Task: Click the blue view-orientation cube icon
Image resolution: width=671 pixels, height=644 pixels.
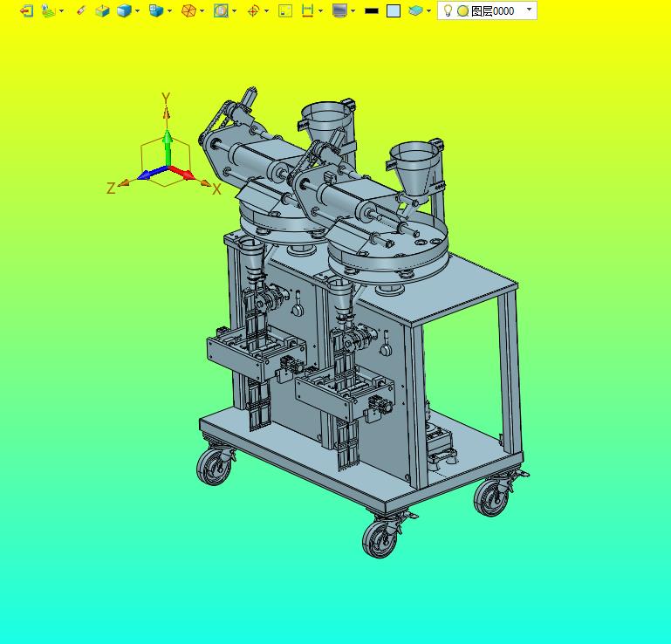Action: (156, 10)
